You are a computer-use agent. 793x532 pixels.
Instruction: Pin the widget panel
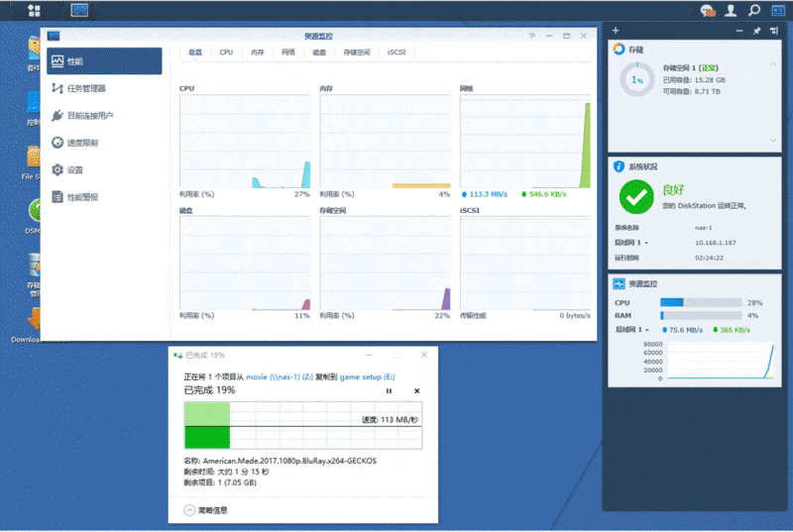tap(756, 31)
